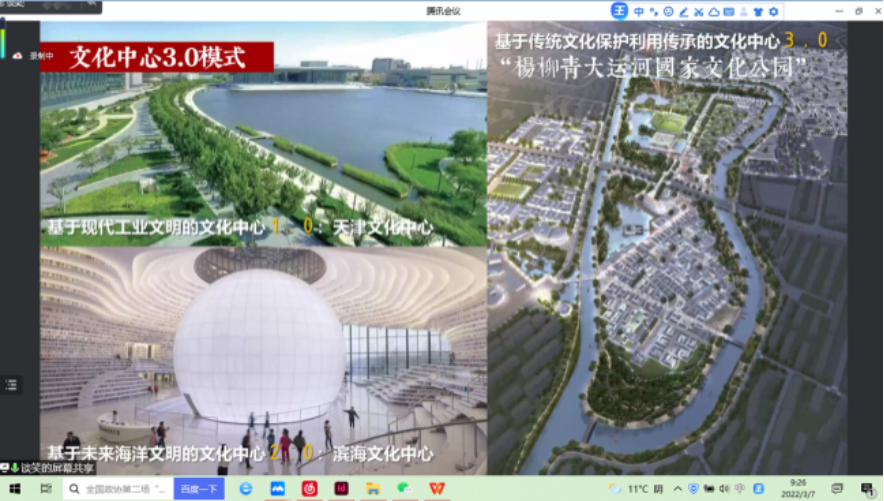884x501 pixels.
Task: Open the InDesign taskbar icon
Action: tap(341, 489)
